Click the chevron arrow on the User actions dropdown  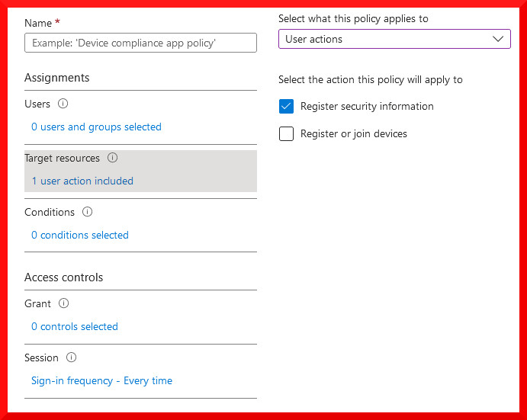499,39
